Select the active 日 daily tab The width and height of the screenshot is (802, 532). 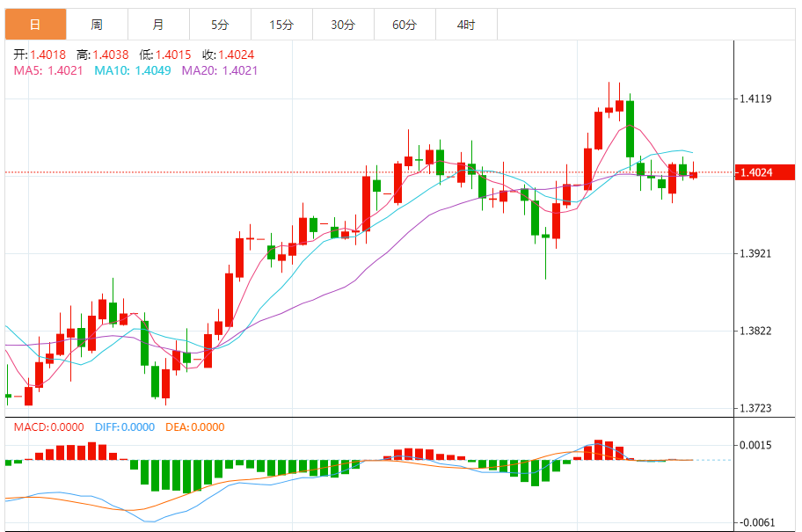pos(35,25)
